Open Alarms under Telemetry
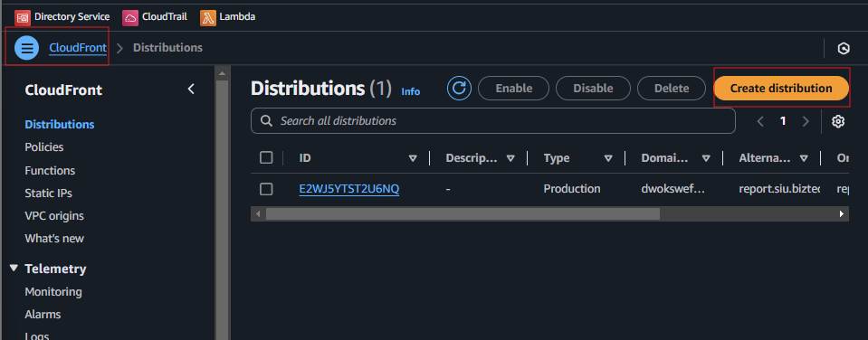This screenshot has width=868, height=340. point(43,315)
